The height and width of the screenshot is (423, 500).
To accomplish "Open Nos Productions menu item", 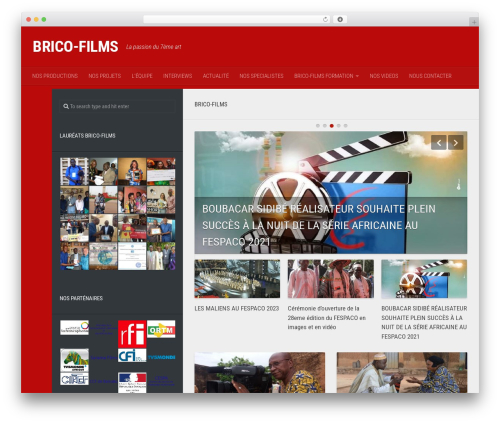I will point(55,76).
